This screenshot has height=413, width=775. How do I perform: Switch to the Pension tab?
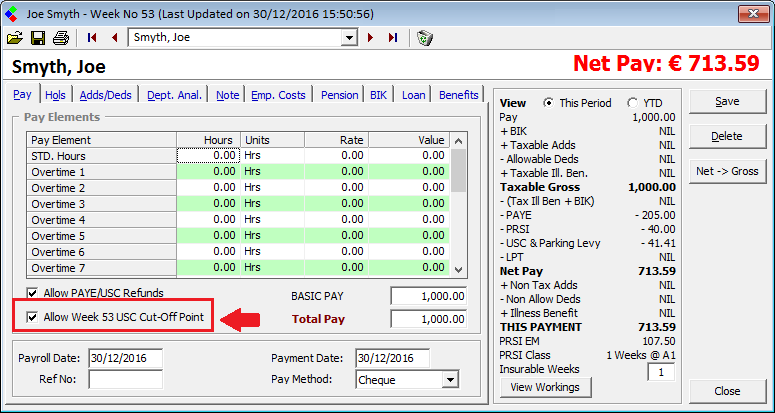[339, 95]
